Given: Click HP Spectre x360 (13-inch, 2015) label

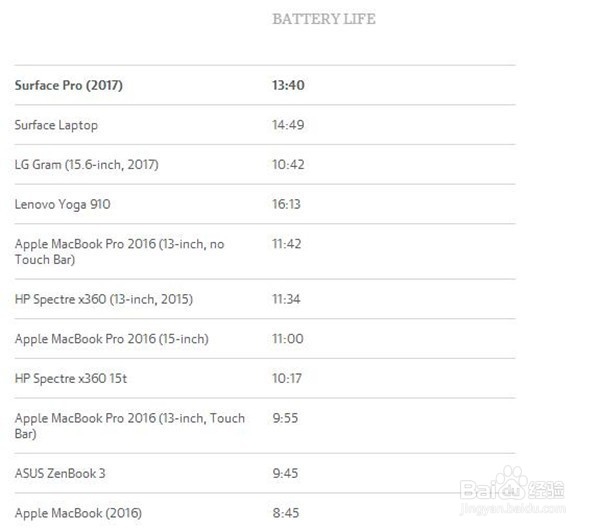Looking at the screenshot, I should [103, 299].
